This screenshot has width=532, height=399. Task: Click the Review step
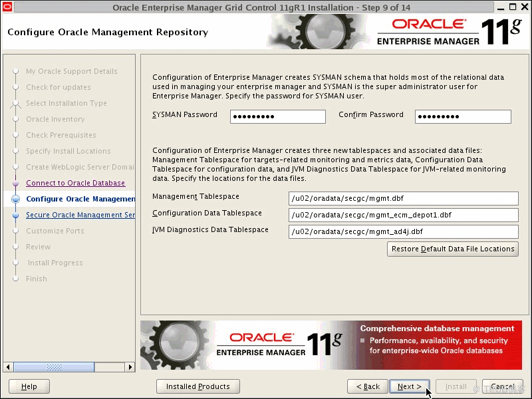point(39,247)
